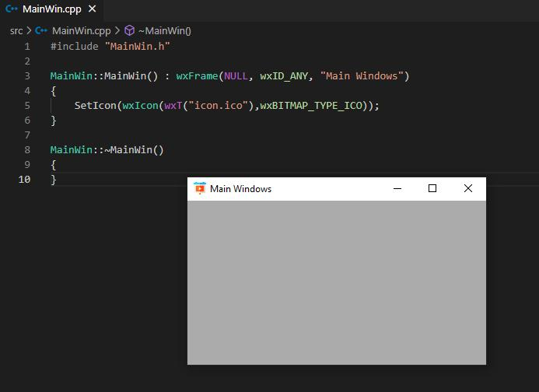Click inside the gray Main Windows client area

tap(336, 282)
